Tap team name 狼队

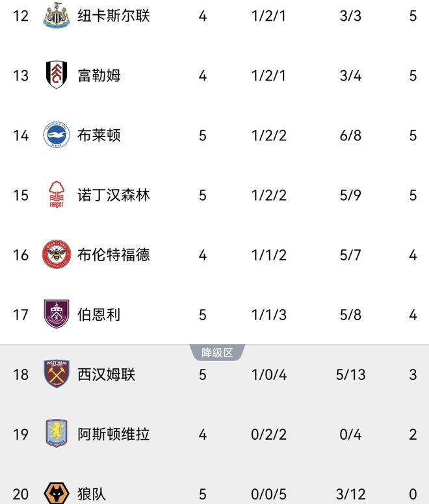click(92, 494)
